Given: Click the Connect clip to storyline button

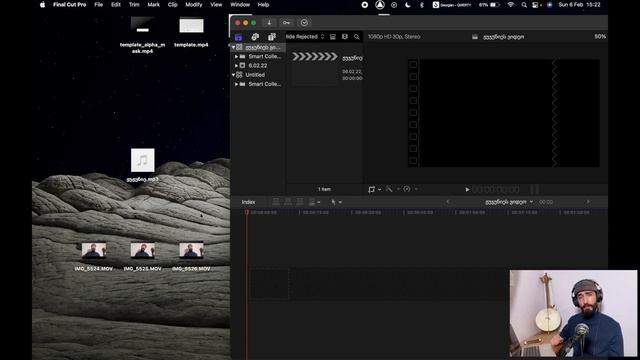Looking at the screenshot, I should (276, 202).
